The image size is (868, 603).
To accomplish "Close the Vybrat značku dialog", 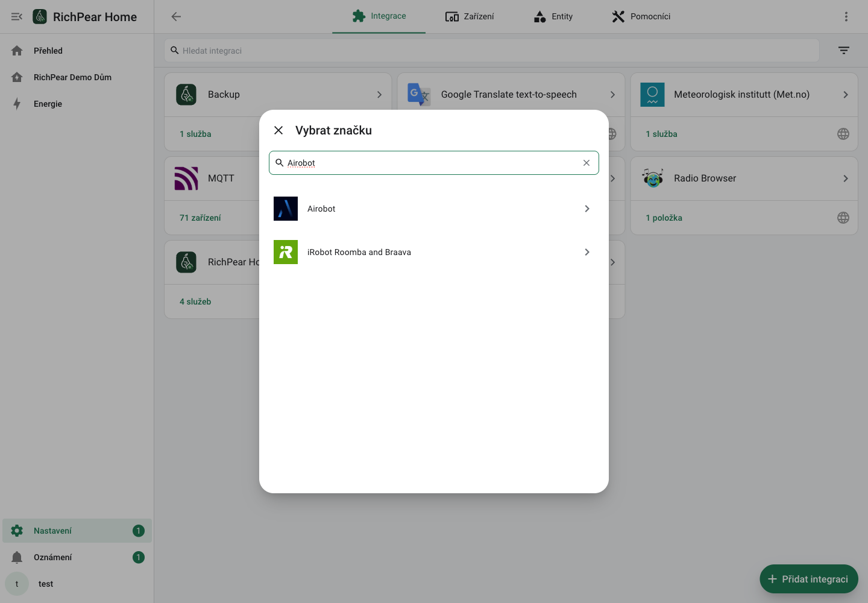I will coord(278,130).
